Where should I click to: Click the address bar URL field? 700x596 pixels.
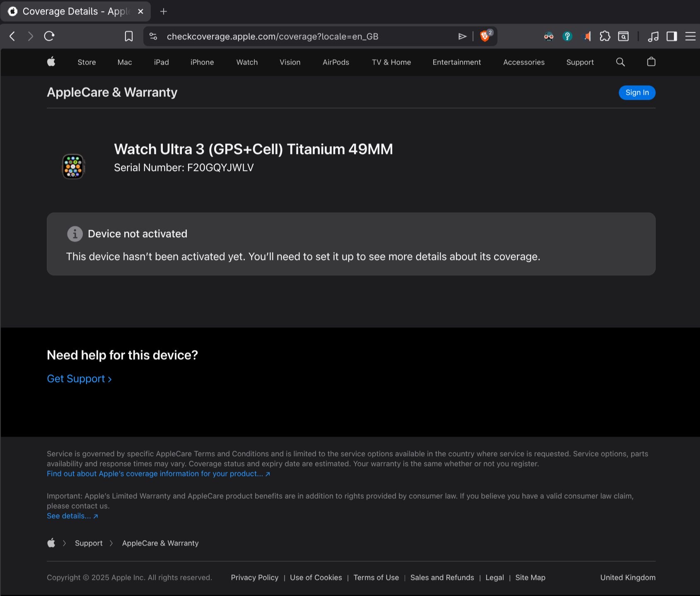(290, 36)
